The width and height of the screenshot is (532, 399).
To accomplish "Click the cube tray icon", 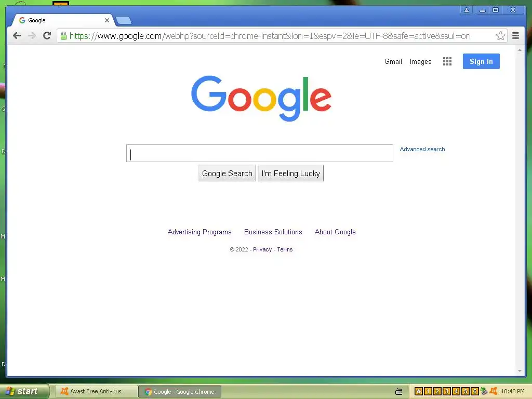I will (419, 392).
